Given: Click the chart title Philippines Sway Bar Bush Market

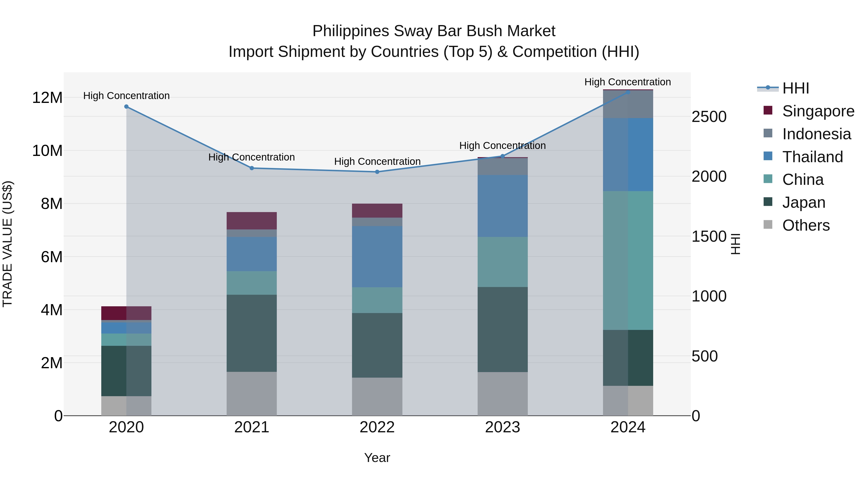Looking at the screenshot, I should coord(434,31).
